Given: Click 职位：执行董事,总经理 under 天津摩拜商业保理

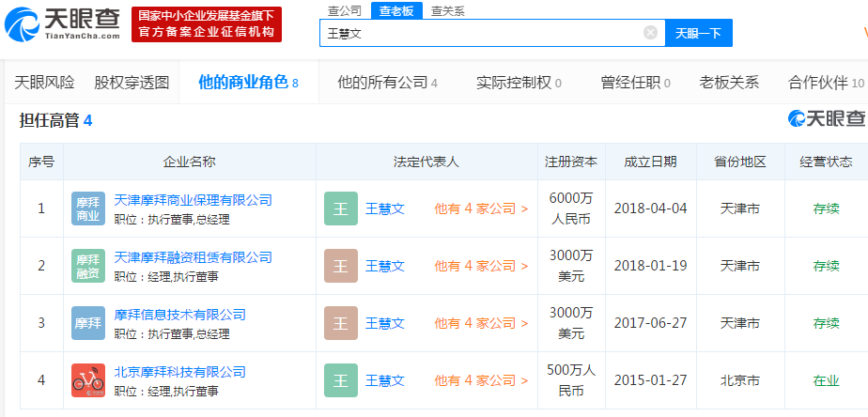Looking at the screenshot, I should (172, 219).
